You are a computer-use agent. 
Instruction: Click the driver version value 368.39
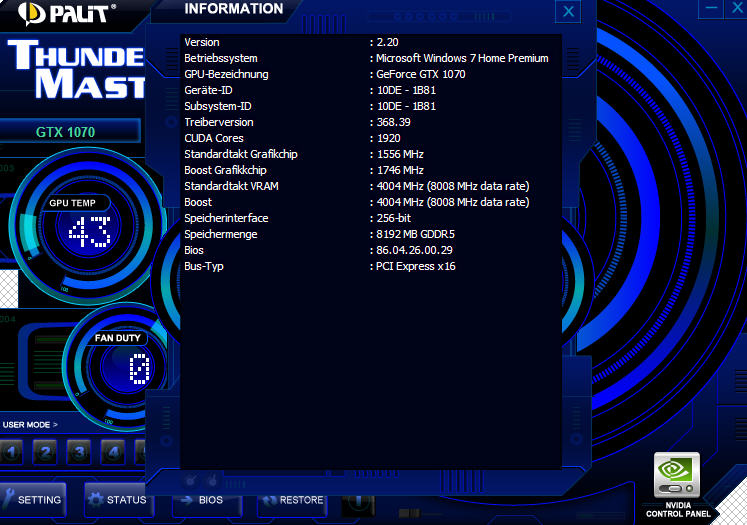394,122
